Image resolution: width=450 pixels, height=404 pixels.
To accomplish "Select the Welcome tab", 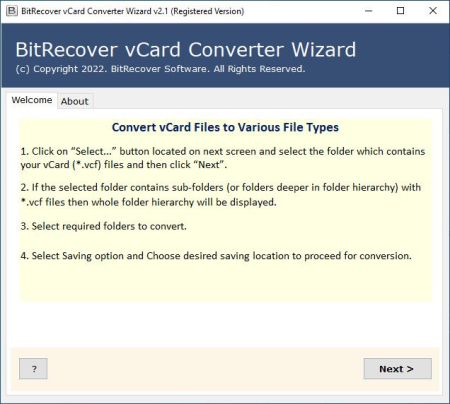I will click(32, 100).
